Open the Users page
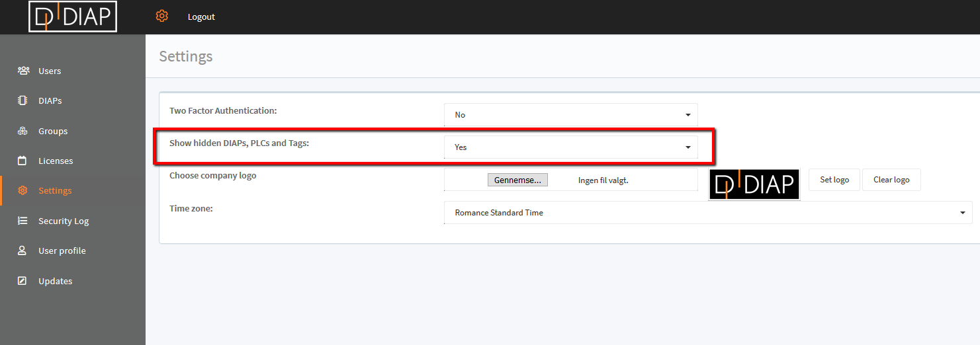The height and width of the screenshot is (345, 980). [50, 71]
